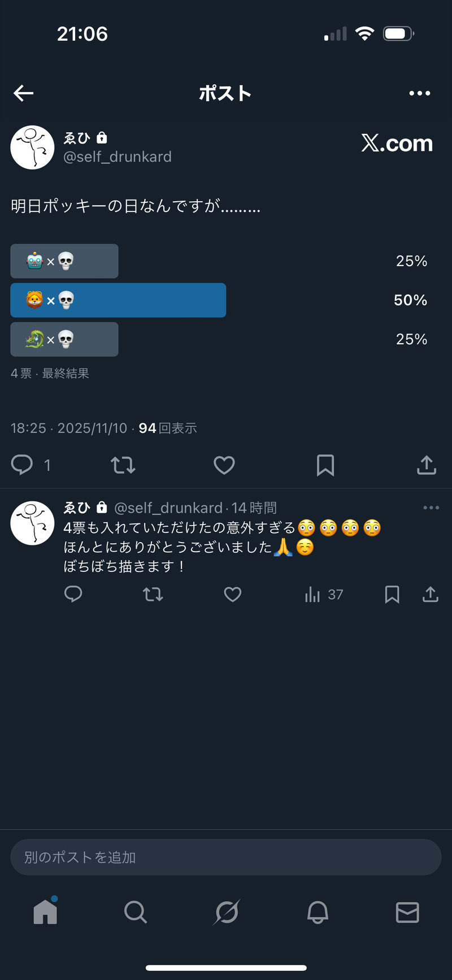Open the Notifications bell tab
The width and height of the screenshot is (452, 980).
click(318, 912)
